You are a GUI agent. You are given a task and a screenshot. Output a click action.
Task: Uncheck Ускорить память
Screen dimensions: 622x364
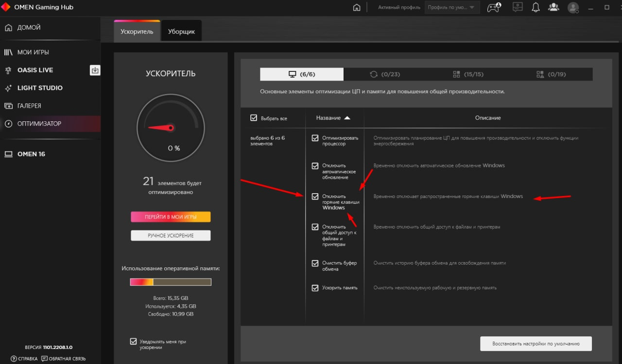(x=315, y=288)
